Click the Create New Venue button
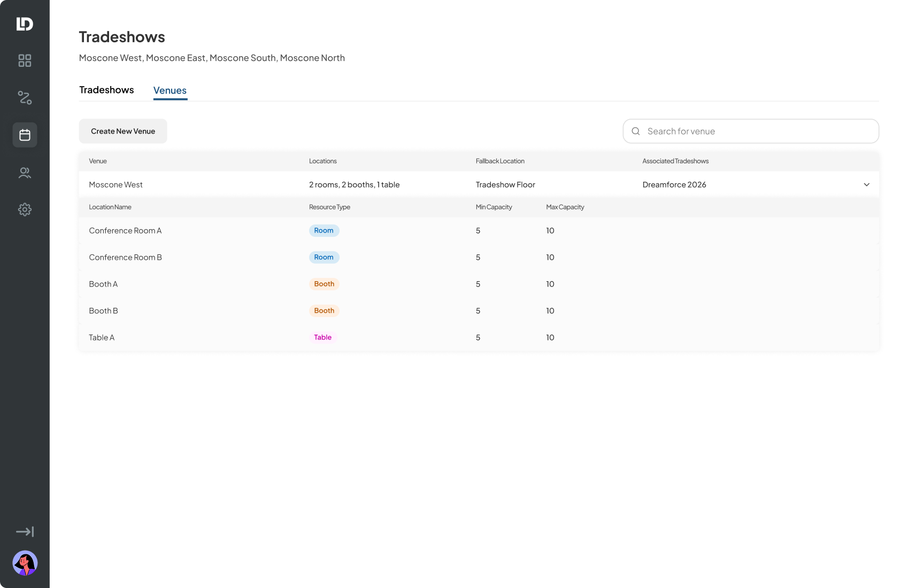The height and width of the screenshot is (588, 909). (x=123, y=131)
